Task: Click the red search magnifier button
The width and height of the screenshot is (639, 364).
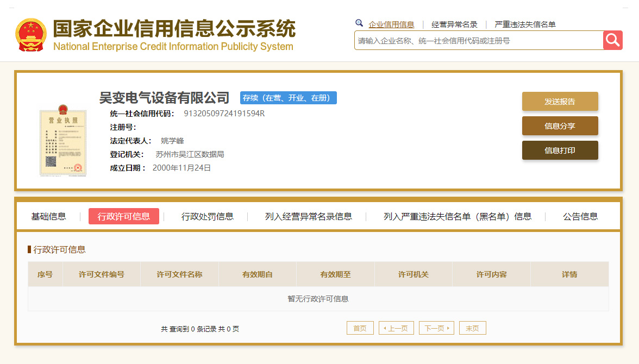Action: click(x=612, y=40)
